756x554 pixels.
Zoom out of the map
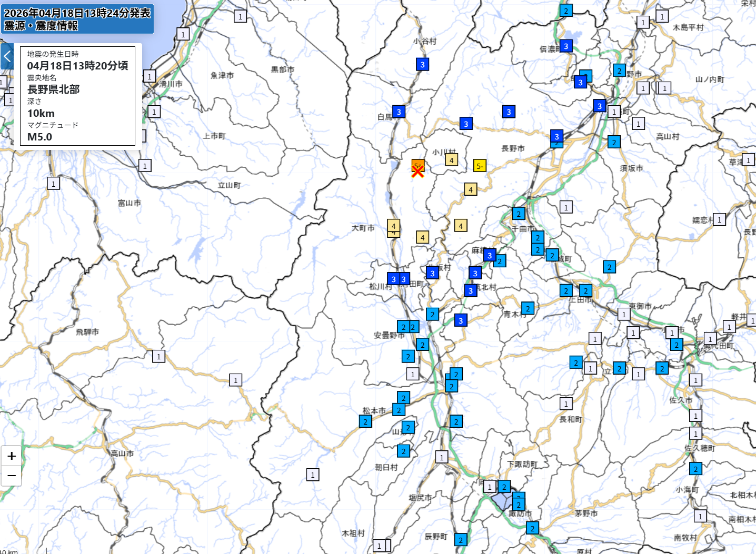(x=12, y=476)
